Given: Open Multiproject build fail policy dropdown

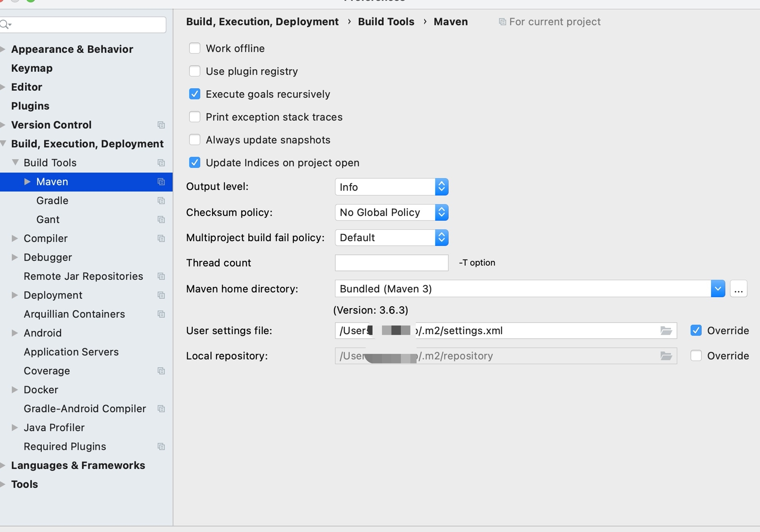Looking at the screenshot, I should [x=392, y=238].
